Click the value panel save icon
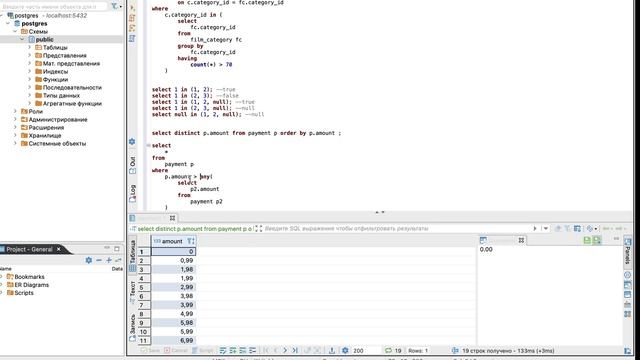 tap(587, 240)
